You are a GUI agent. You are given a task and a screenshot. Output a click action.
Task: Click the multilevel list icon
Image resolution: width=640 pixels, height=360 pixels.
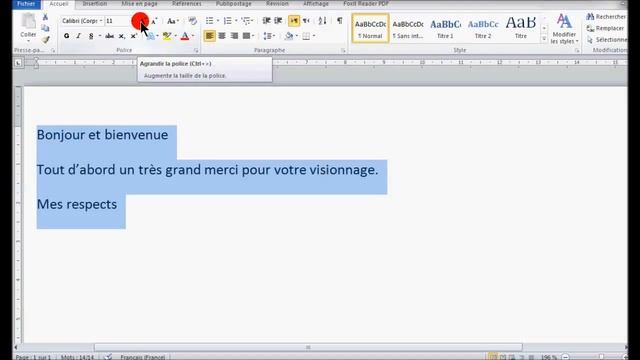[246, 21]
